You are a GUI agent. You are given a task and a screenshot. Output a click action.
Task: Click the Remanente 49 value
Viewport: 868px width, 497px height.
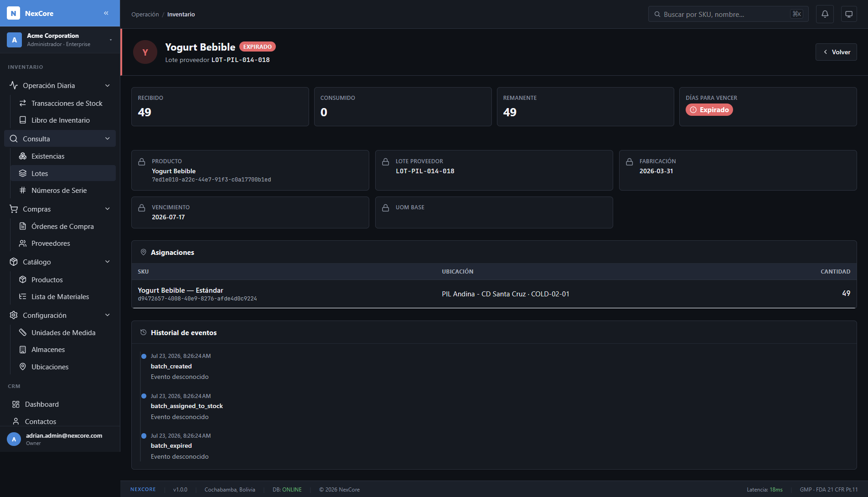510,112
